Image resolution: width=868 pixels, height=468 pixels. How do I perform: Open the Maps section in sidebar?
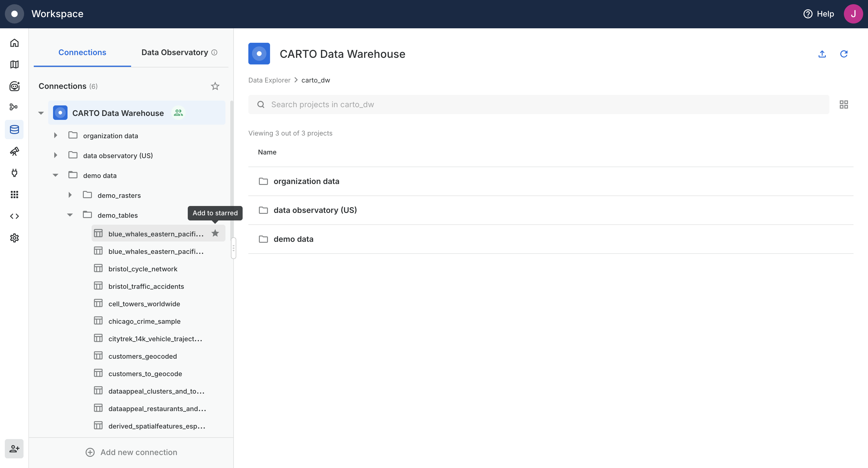point(14,64)
